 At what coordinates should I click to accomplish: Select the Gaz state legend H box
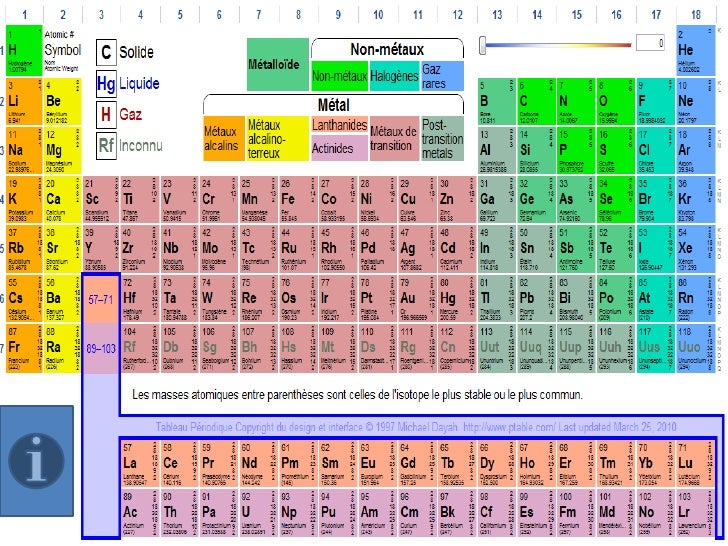coord(106,115)
